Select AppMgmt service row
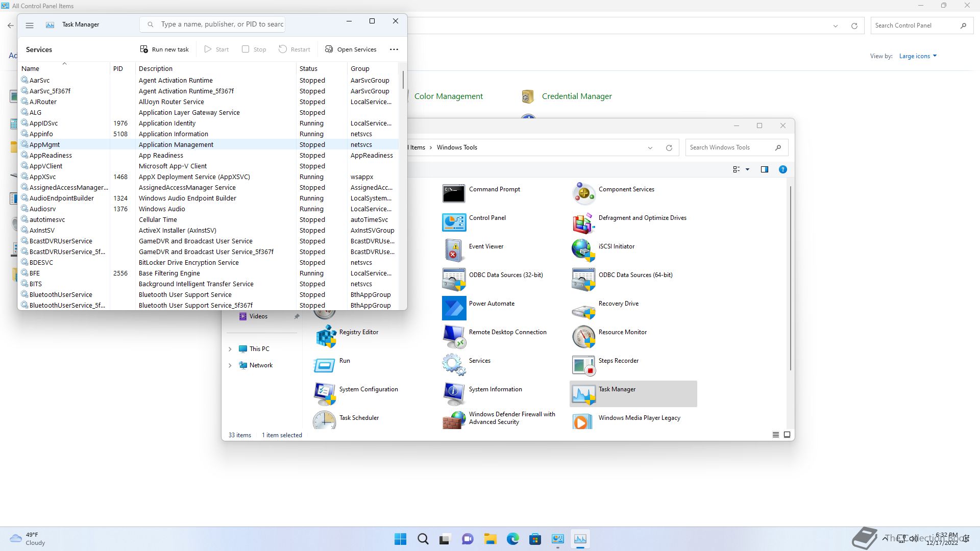 208,144
